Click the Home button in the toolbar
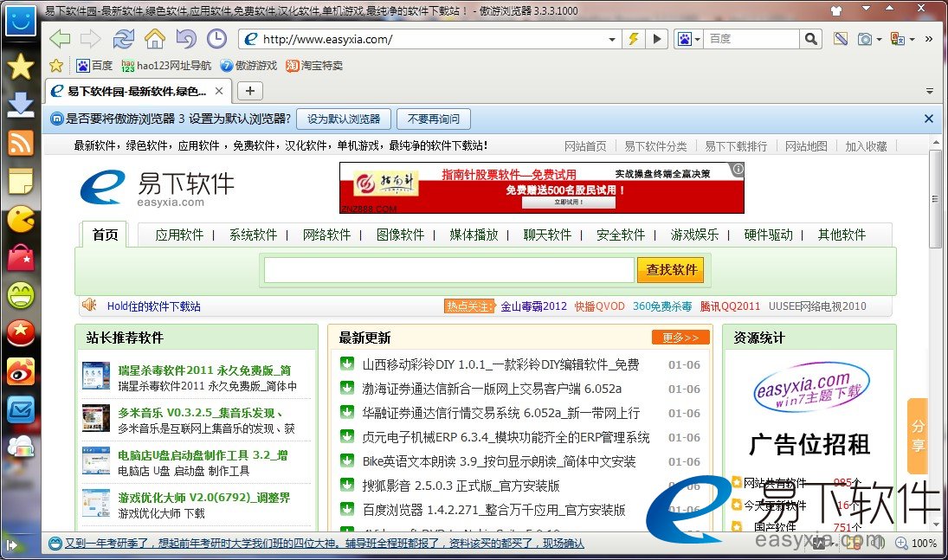Screen dimensions: 948x560 click(154, 39)
